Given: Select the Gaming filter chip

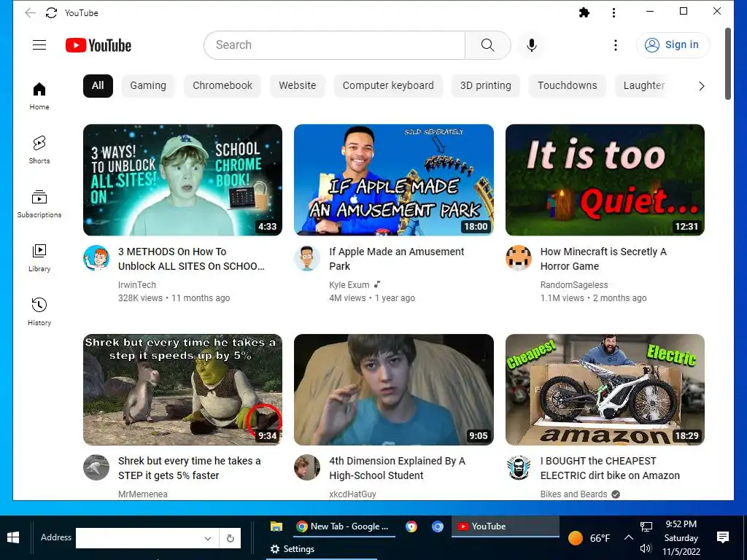Looking at the screenshot, I should point(148,86).
